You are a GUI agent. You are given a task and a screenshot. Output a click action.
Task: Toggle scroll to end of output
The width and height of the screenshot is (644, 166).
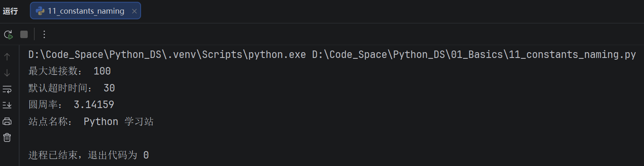click(x=7, y=105)
